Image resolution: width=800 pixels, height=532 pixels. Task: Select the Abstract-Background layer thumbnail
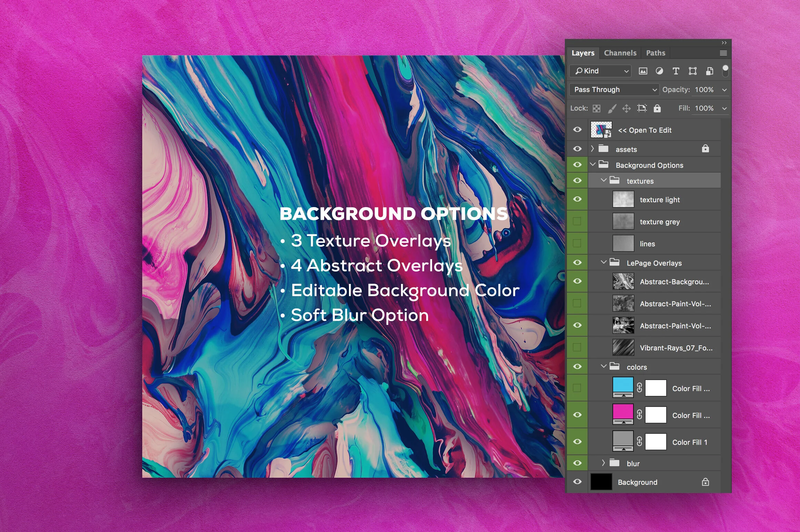623,281
